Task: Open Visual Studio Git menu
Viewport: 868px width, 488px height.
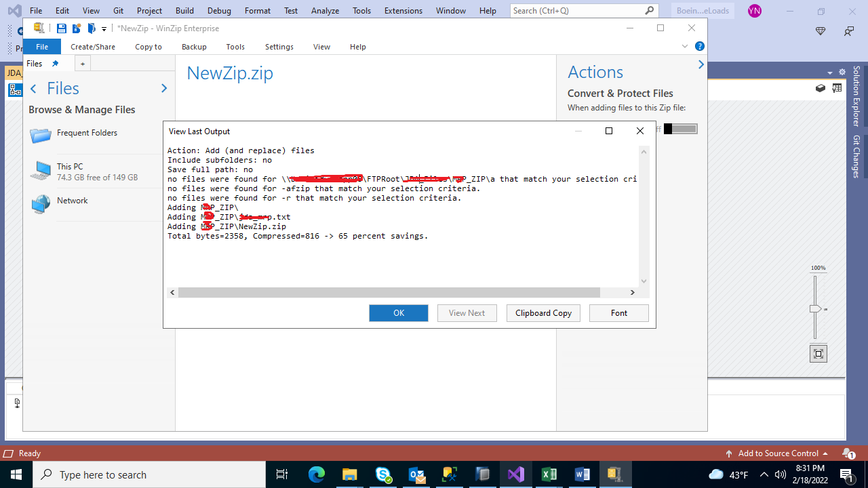Action: click(118, 11)
